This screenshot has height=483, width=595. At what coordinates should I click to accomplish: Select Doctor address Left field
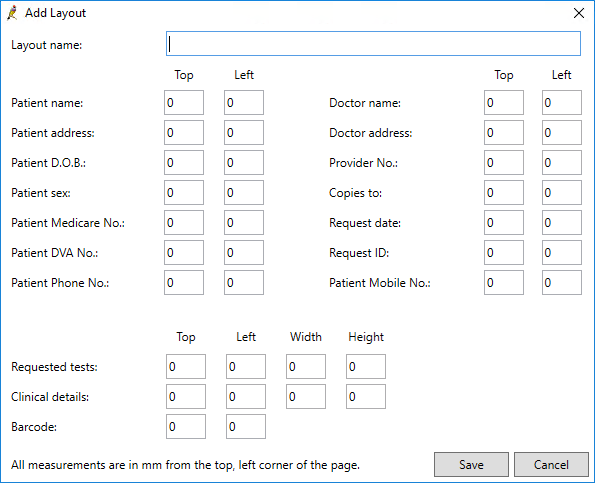pyautogui.click(x=562, y=132)
